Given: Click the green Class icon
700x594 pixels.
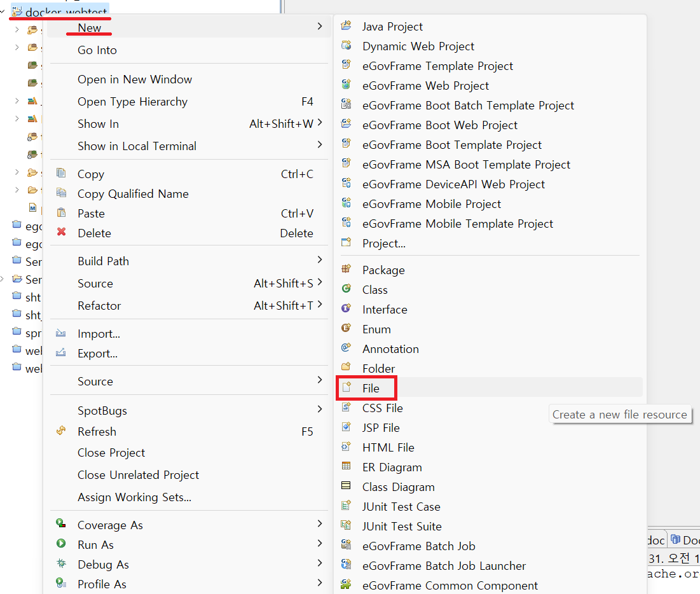Looking at the screenshot, I should 346,289.
